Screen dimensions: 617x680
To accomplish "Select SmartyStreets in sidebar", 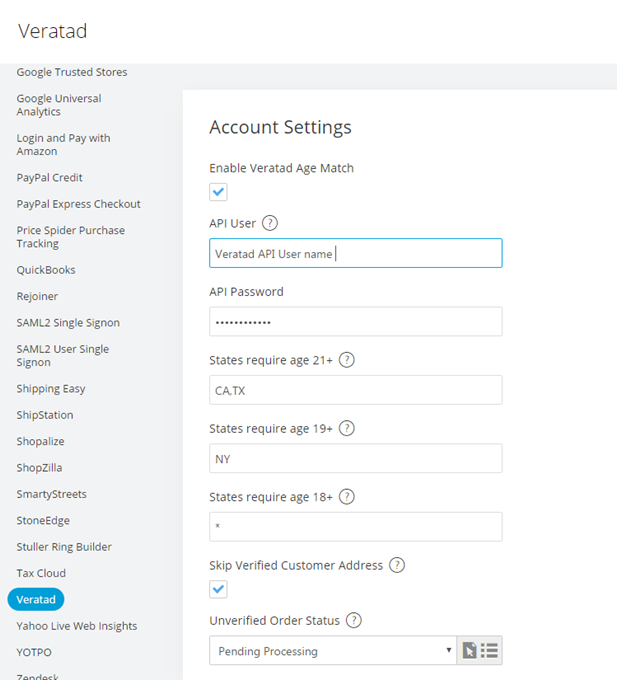I will (52, 494).
